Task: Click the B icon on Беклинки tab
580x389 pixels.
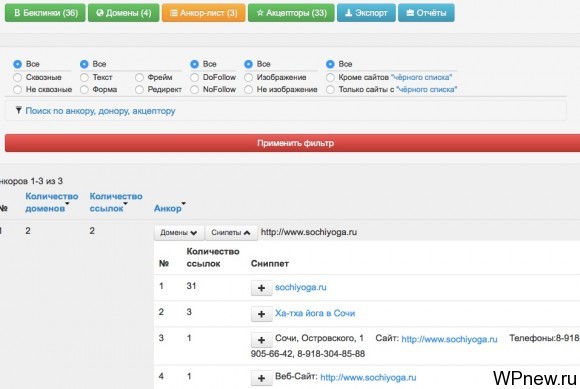Action: [x=17, y=13]
